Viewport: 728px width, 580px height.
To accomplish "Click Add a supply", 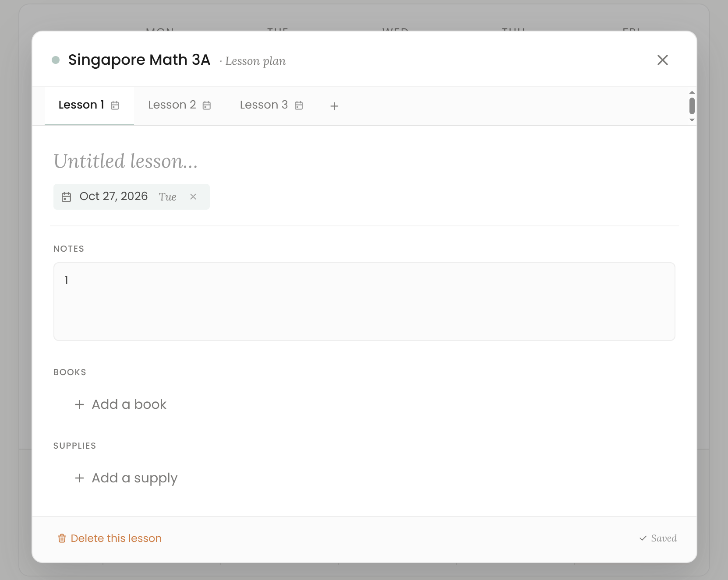I will click(x=126, y=478).
